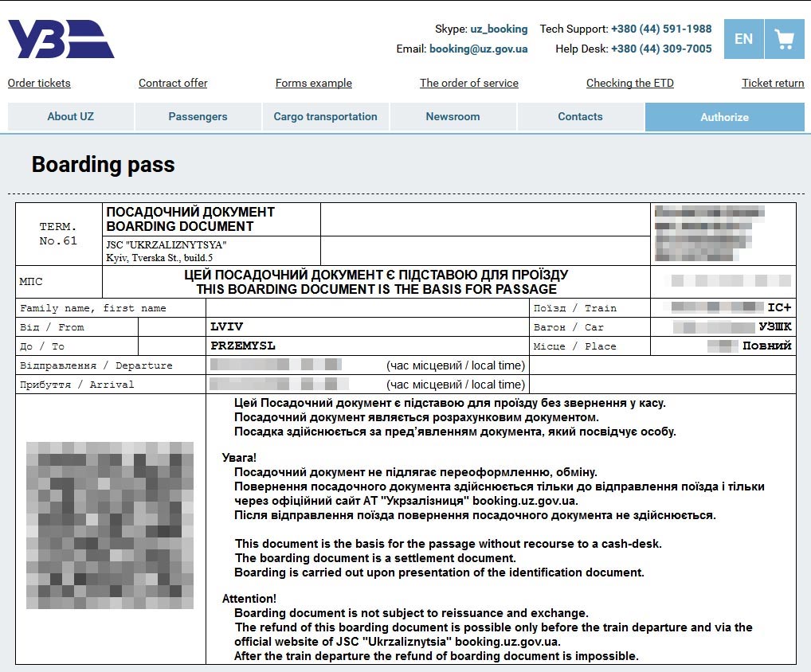Screen dimensions: 811x672
Task: Call Tech Support +380 (44) 591-1988
Action: point(661,29)
